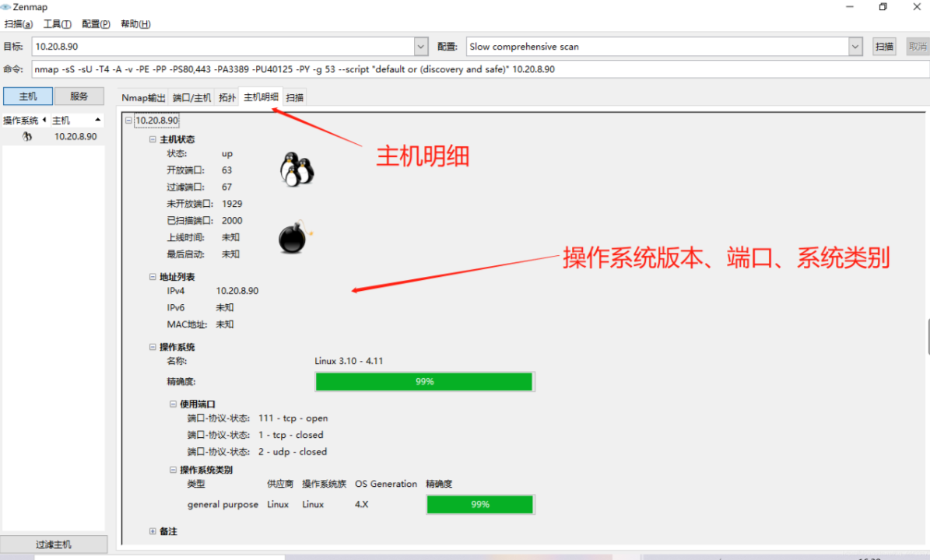Click the 扫描 button to start scan
This screenshot has width=930, height=560.
(x=884, y=46)
